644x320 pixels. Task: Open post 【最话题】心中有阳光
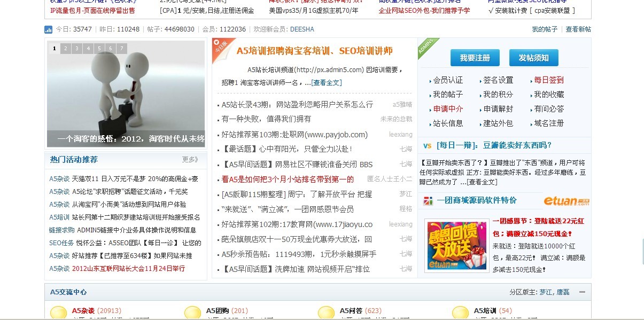coord(287,149)
